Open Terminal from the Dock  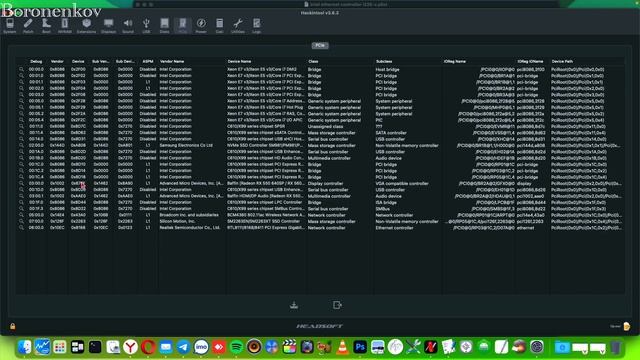pos(95,347)
